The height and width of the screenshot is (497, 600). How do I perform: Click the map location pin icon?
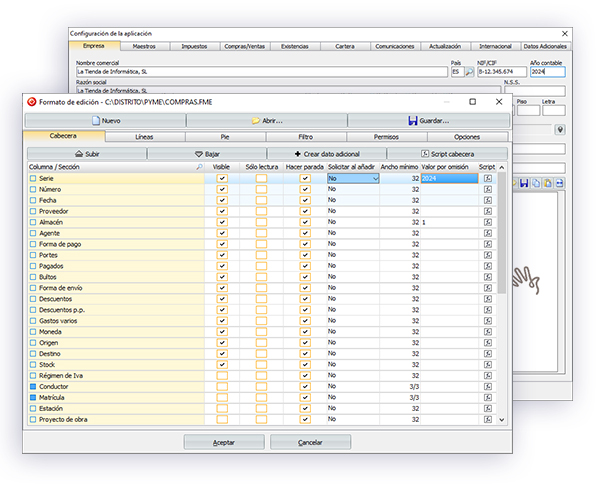point(561,129)
